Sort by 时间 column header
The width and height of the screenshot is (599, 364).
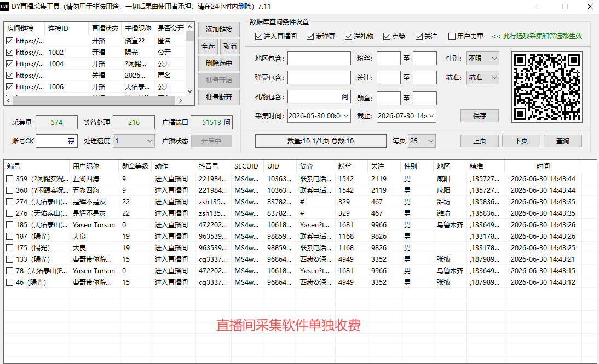coord(543,166)
